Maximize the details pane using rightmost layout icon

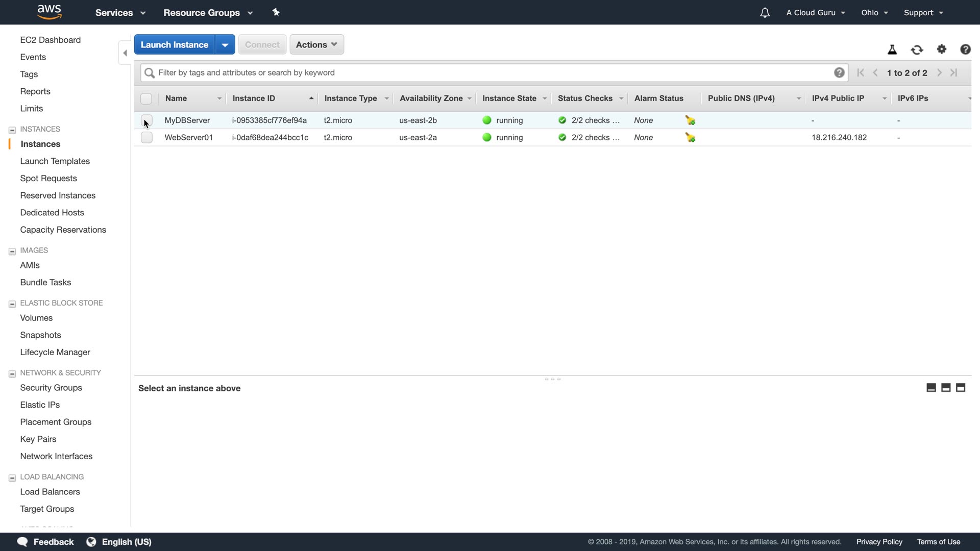961,388
